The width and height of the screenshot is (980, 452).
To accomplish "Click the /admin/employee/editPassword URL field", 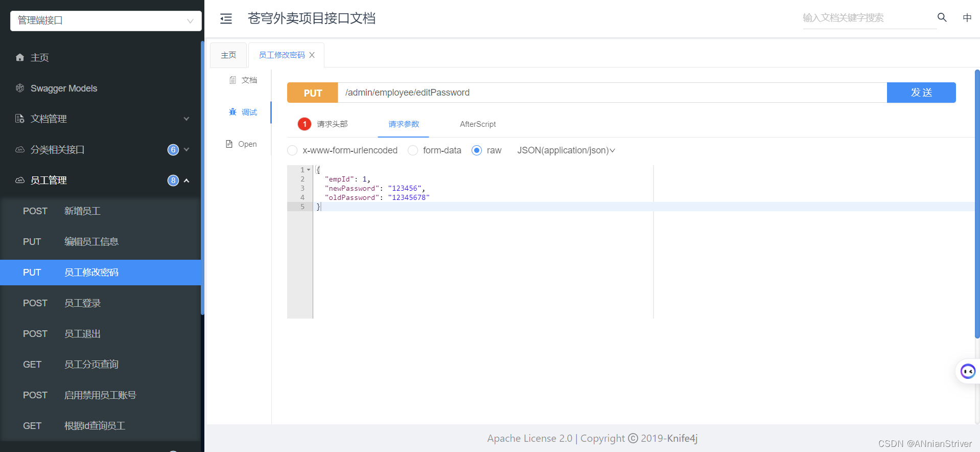I will click(x=612, y=93).
